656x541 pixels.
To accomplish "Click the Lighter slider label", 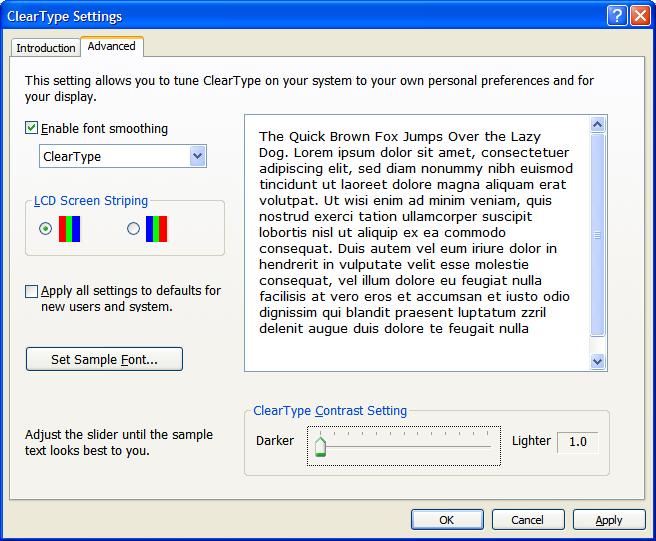I will tap(531, 441).
